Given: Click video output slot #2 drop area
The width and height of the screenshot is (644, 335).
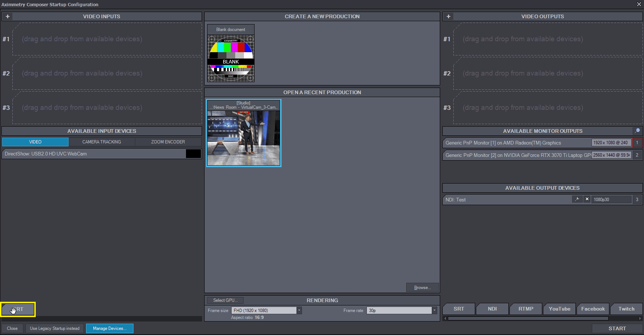Looking at the screenshot, I should point(548,73).
